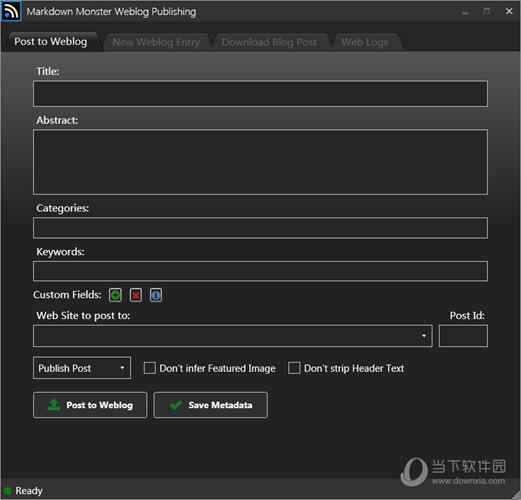Viewport: 521px width, 500px height.
Task: Expand the Publish Post dropdown
Action: pyautogui.click(x=82, y=368)
